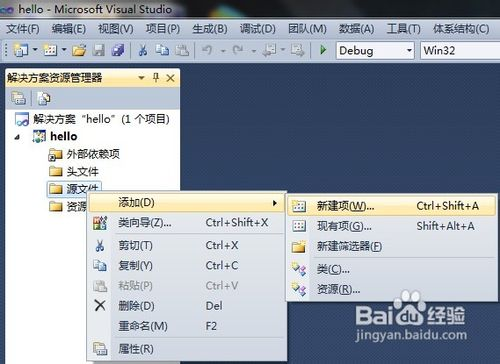Select the hello project node
This screenshot has width=500, height=364.
coord(55,136)
